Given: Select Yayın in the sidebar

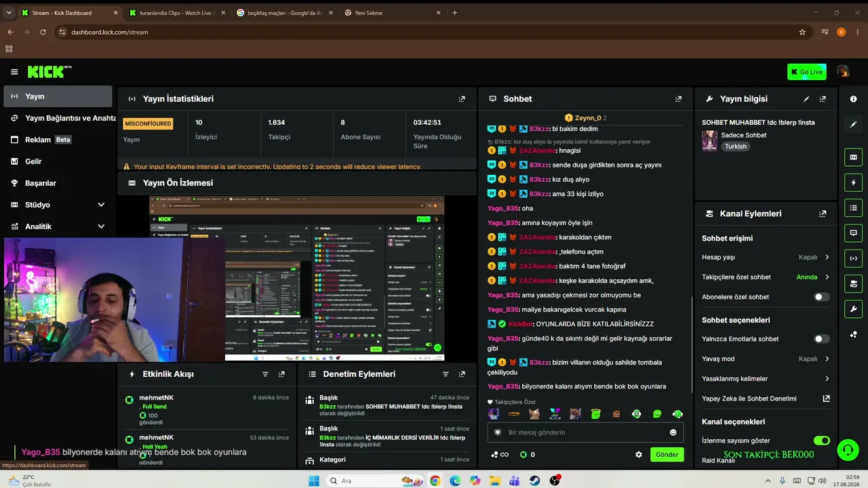Looking at the screenshot, I should pyautogui.click(x=58, y=96).
